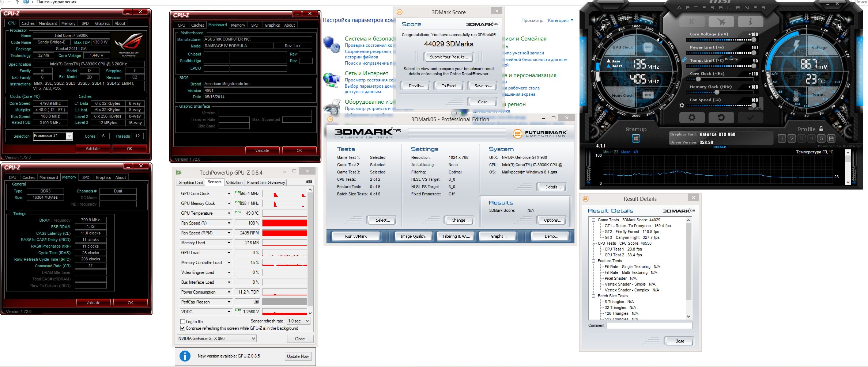Open Afterburner settings gear button

(692, 118)
